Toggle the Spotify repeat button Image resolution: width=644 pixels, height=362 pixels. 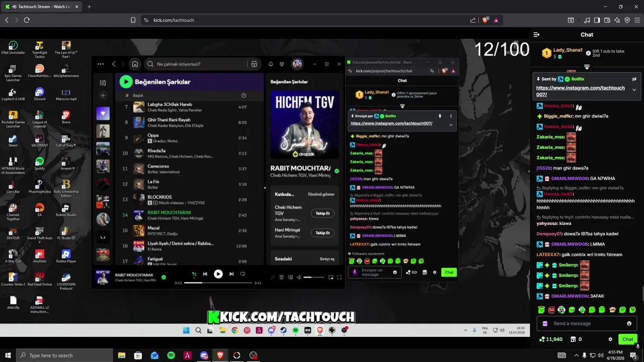coord(243,274)
